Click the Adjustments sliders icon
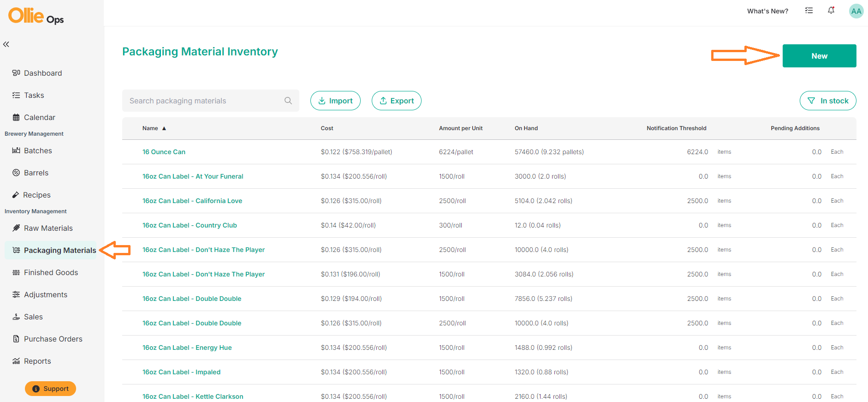The width and height of the screenshot is (868, 402). tap(16, 294)
